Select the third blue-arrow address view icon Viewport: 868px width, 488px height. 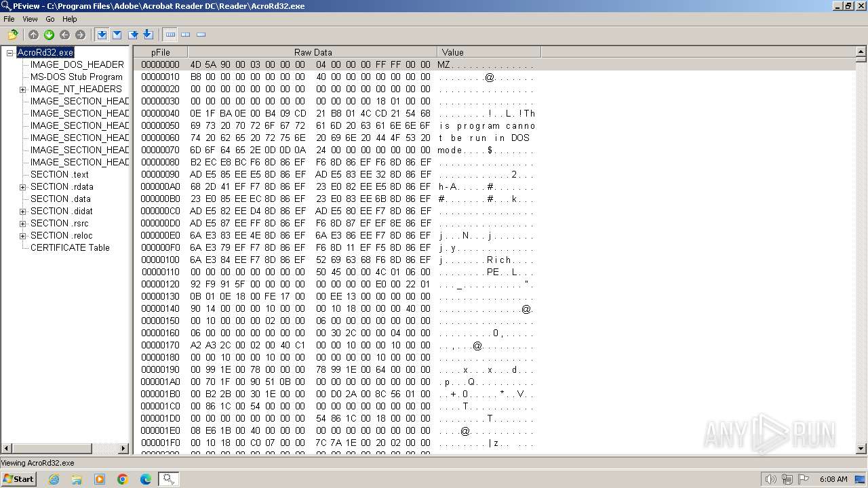tap(133, 35)
